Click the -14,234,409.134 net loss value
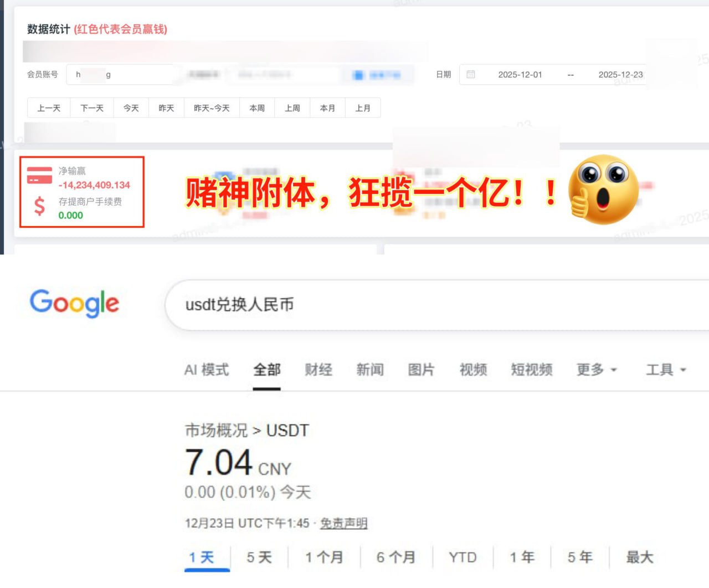 [x=94, y=185]
